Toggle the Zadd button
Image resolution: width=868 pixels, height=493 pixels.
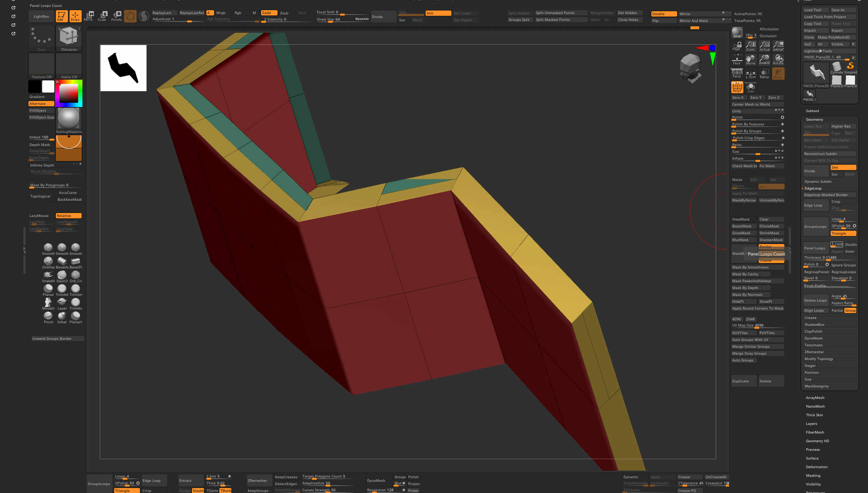pyautogui.click(x=269, y=13)
